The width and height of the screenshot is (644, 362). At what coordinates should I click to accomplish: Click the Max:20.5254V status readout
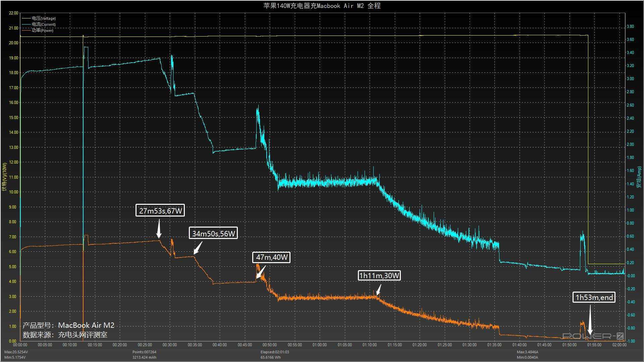(x=16, y=352)
